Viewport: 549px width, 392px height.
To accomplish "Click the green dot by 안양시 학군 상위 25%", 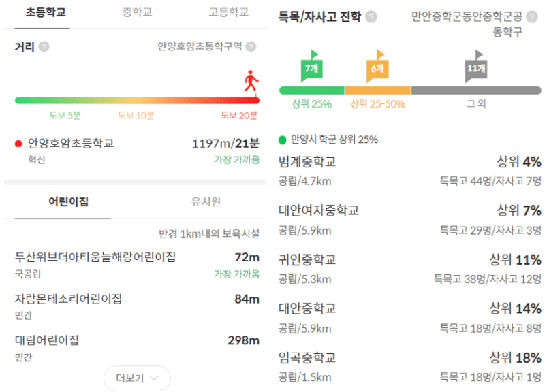I will click(x=283, y=140).
